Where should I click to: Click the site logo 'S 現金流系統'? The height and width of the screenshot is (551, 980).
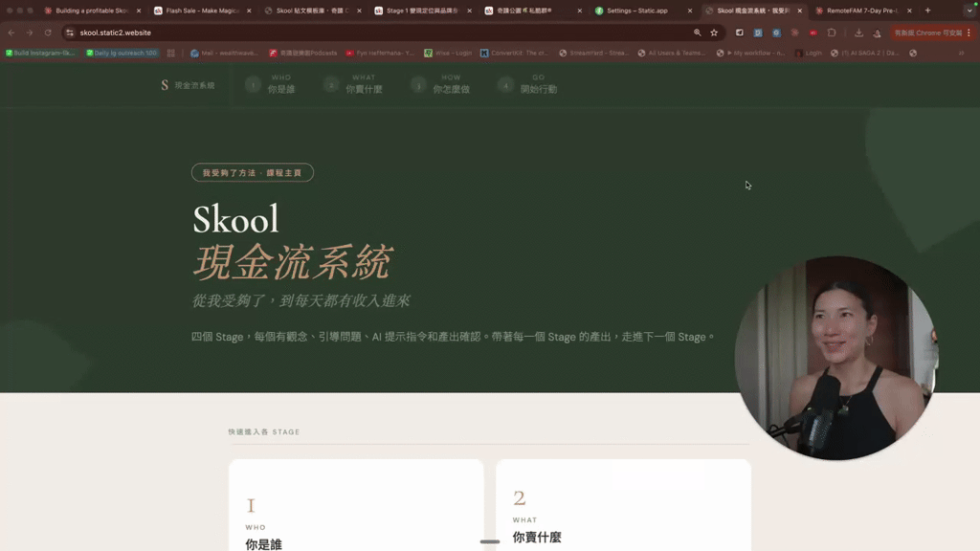189,85
